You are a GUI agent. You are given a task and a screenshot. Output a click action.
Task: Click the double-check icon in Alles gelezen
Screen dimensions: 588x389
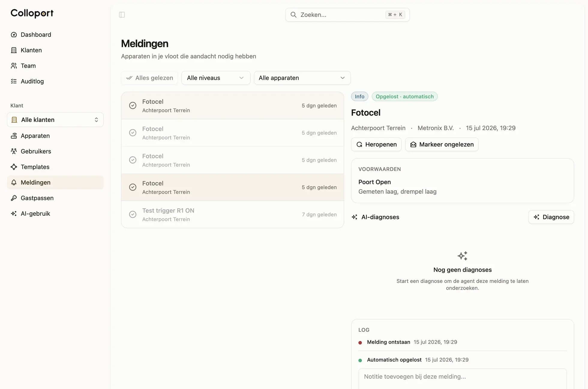[129, 78]
